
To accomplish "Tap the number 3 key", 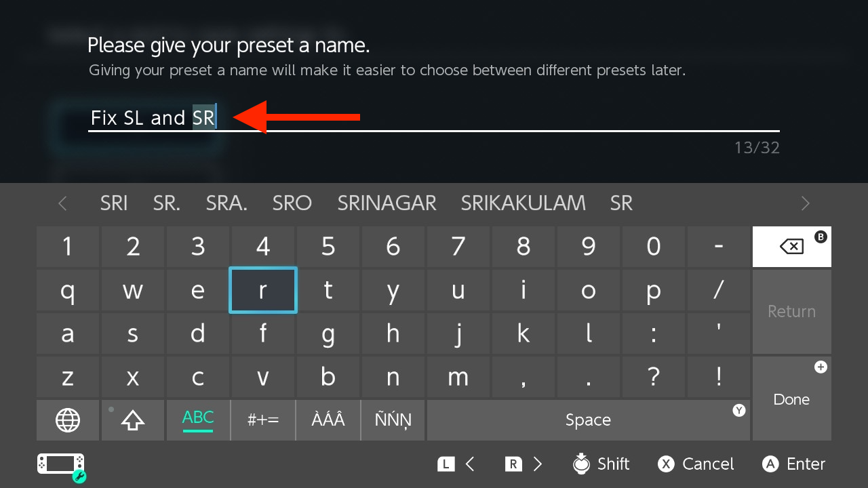I will [198, 247].
